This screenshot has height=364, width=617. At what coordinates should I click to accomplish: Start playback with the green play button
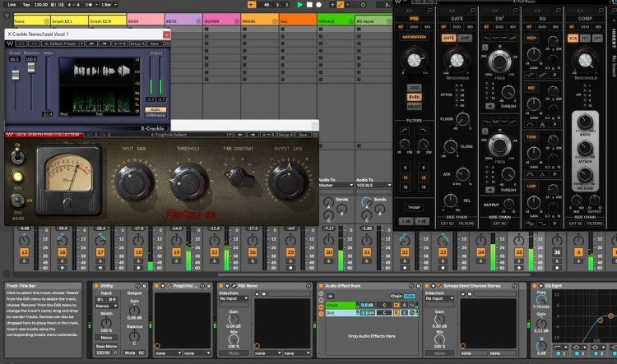[299, 5]
